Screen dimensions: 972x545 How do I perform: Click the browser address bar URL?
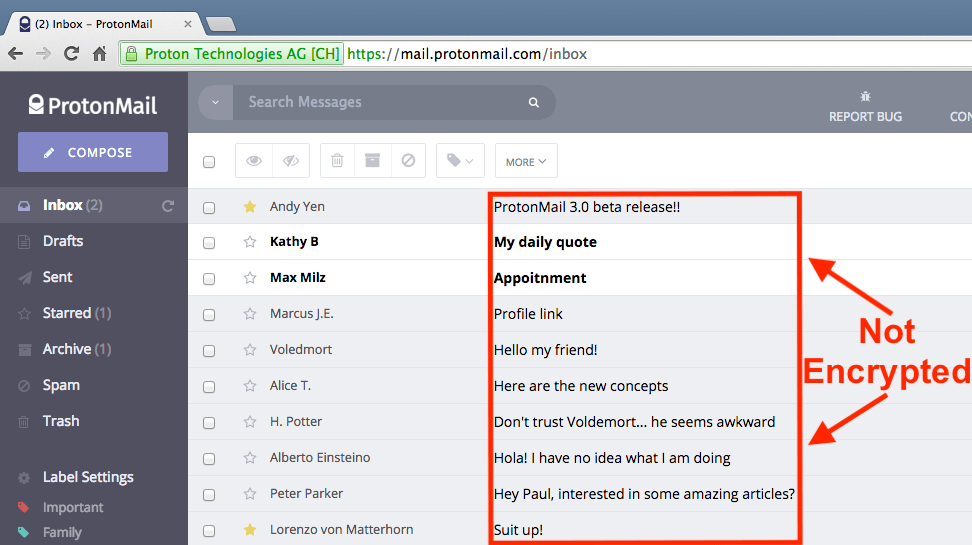(x=467, y=54)
